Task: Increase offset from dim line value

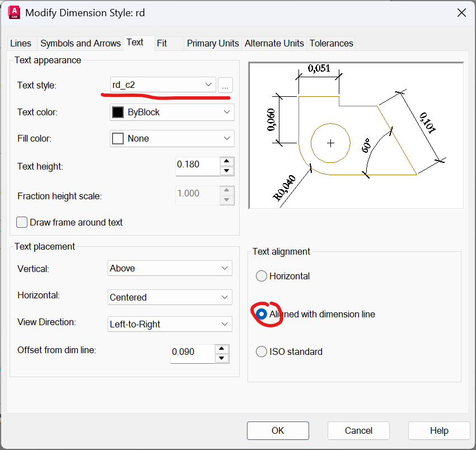Action: [x=222, y=349]
